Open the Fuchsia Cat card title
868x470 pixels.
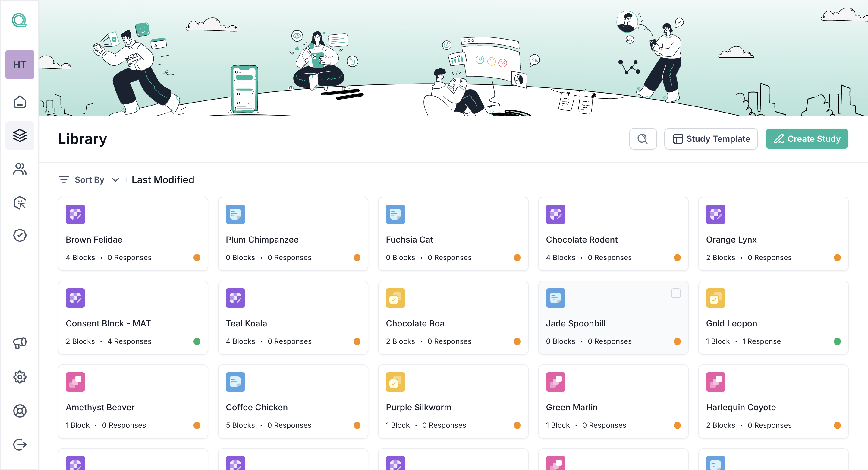tap(409, 240)
